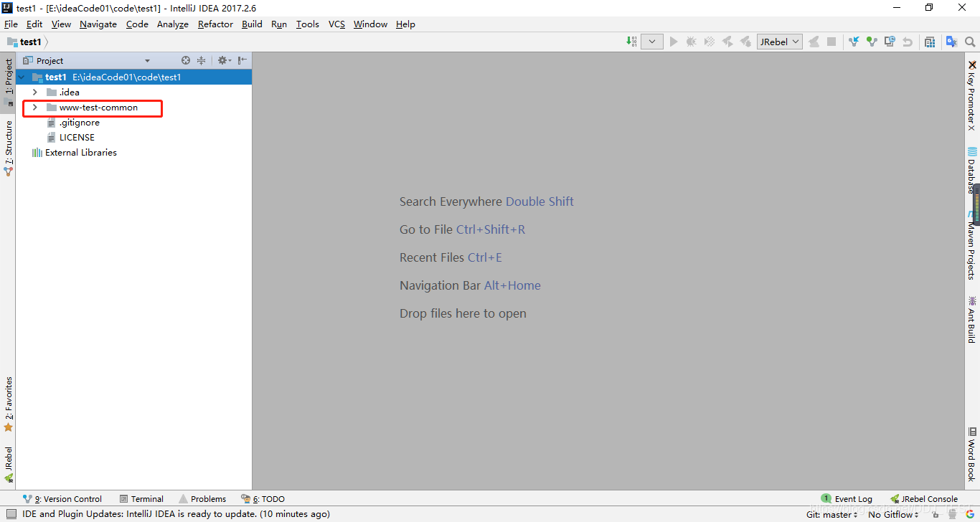980x522 pixels.
Task: Open the empty run configuration dropdown
Action: 651,42
